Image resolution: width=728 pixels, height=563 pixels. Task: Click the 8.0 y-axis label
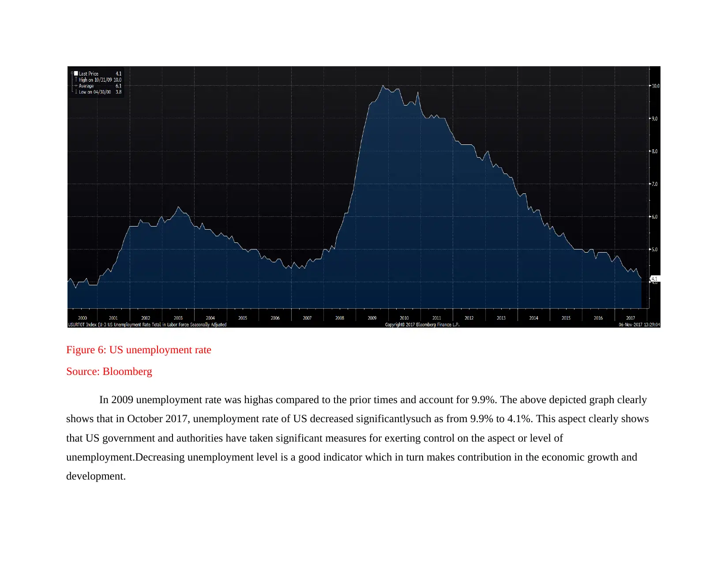[x=655, y=151]
